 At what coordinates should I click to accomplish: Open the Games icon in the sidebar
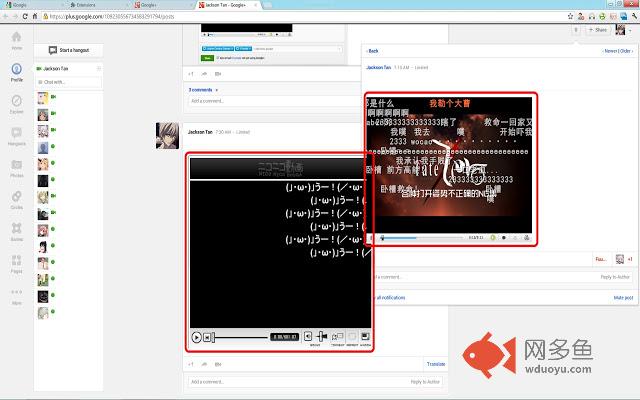[16, 228]
